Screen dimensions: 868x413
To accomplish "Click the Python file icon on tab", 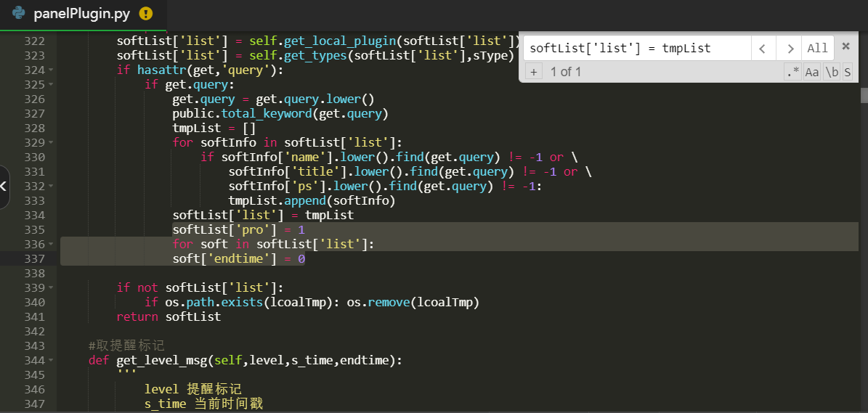I will coord(19,13).
